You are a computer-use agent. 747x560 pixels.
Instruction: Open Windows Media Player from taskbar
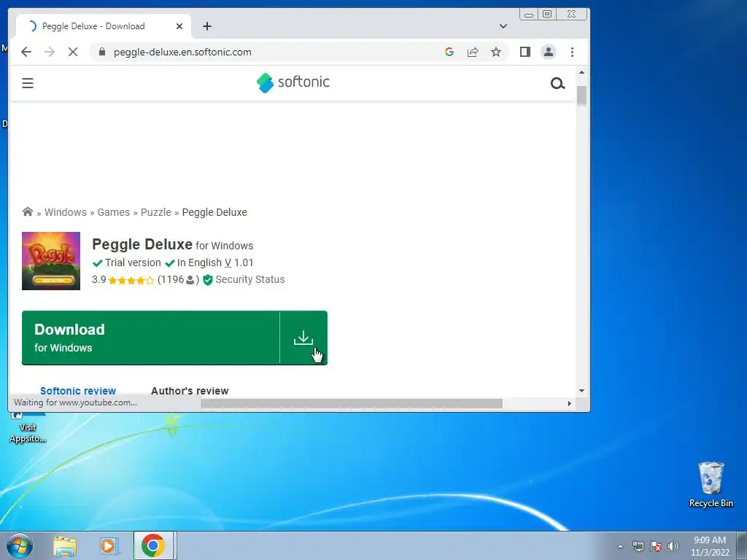[x=109, y=545]
